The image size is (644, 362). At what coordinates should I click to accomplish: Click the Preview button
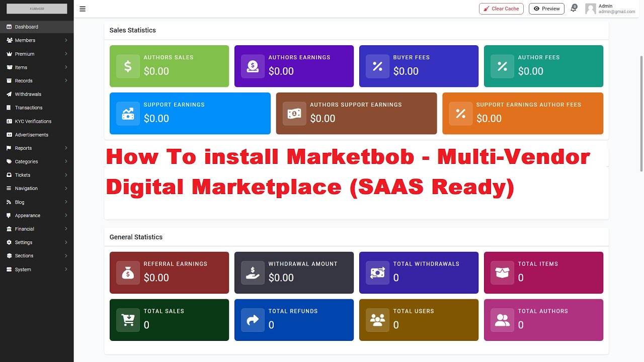click(x=546, y=9)
